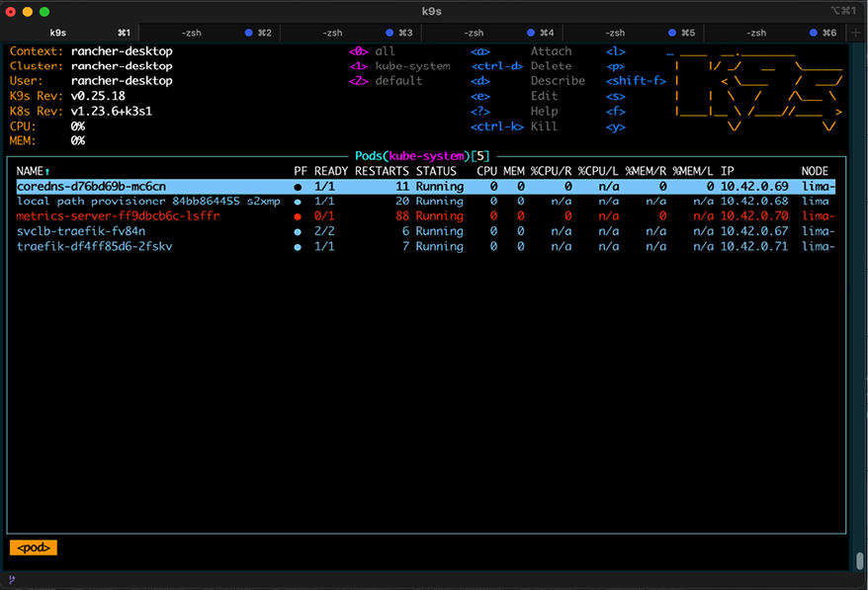The width and height of the screenshot is (868, 590).
Task: Click the Attach command hint
Action: pos(551,51)
